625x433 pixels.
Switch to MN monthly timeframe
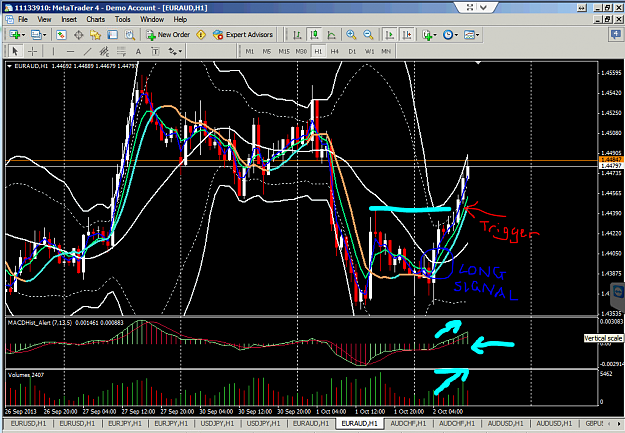click(386, 51)
